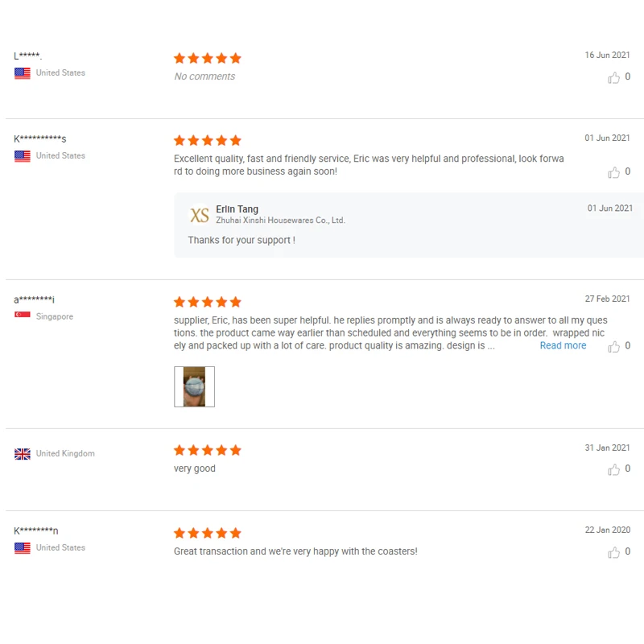Like the coasters review from 22 Jan 2020
Image resolution: width=644 pixels, height=644 pixels.
pos(613,552)
